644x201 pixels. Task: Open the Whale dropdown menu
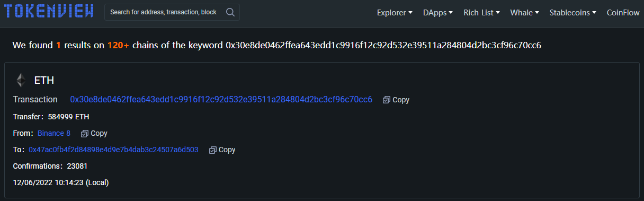pyautogui.click(x=524, y=13)
